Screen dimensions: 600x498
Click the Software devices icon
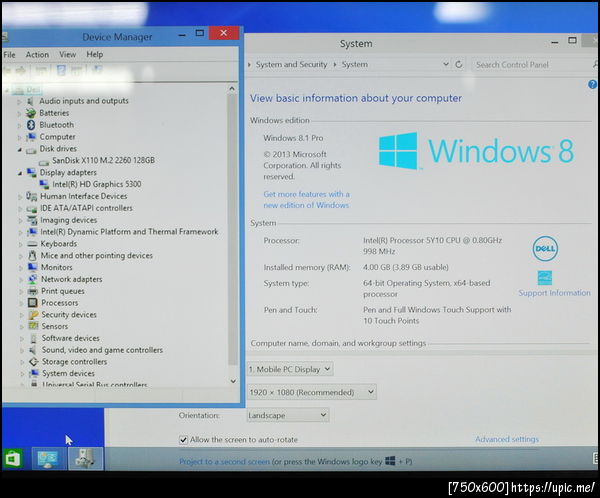pos(34,338)
